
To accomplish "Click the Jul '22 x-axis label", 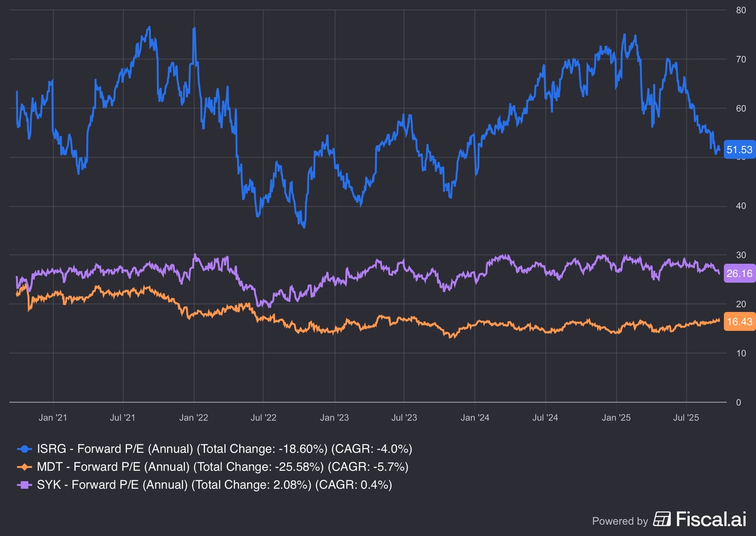I will click(263, 418).
